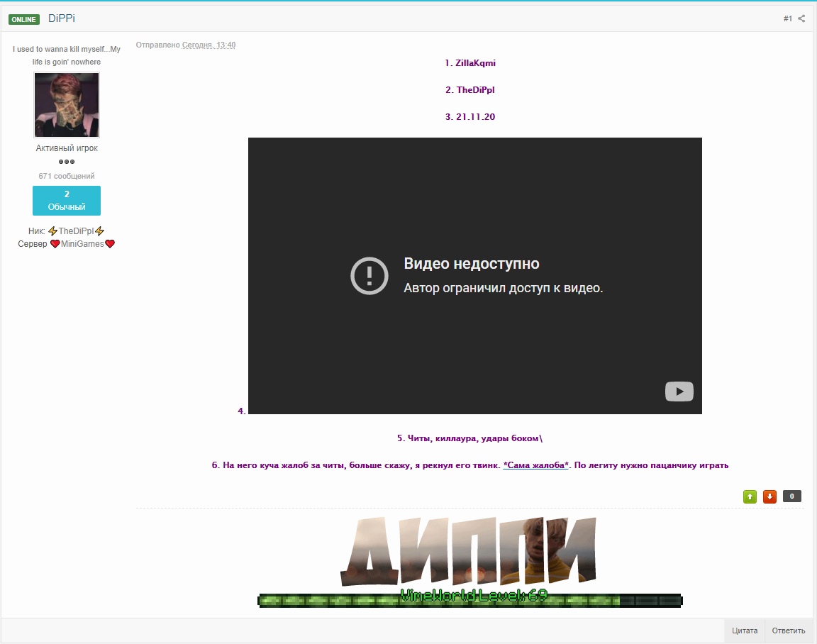Screen dimensions: 817x644
Task: Click the share icon beside post #1
Action: pyautogui.click(x=801, y=19)
